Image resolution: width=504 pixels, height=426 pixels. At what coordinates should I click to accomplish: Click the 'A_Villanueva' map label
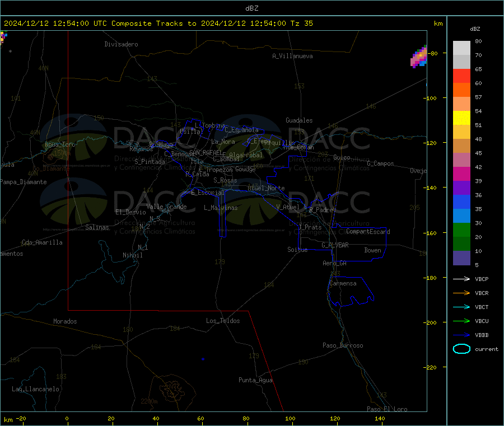tap(292, 56)
